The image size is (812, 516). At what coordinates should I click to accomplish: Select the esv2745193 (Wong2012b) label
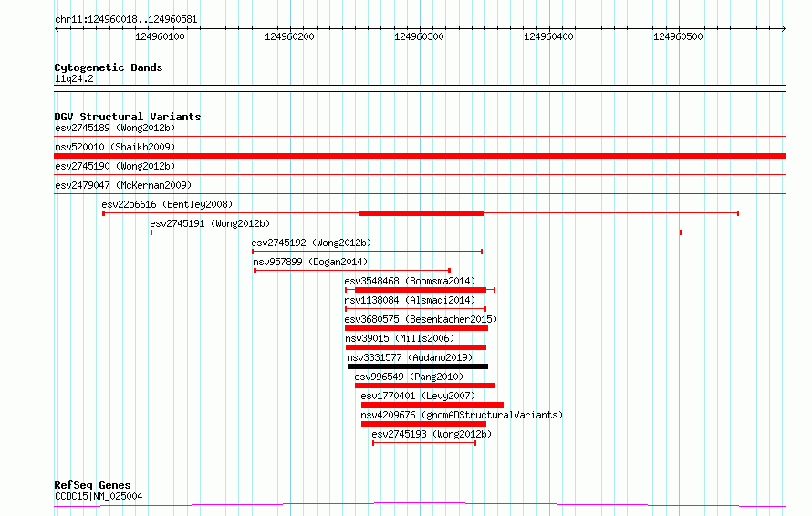432,434
